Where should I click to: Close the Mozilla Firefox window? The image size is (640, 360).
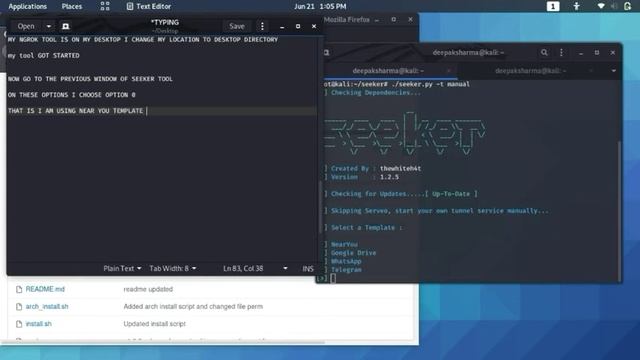410,19
